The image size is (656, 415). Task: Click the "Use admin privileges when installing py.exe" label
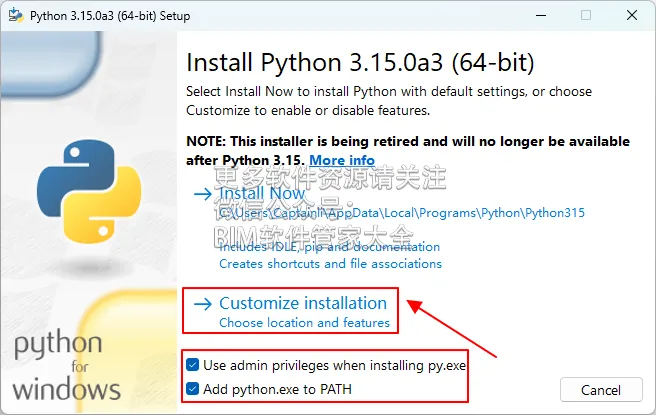click(x=334, y=365)
